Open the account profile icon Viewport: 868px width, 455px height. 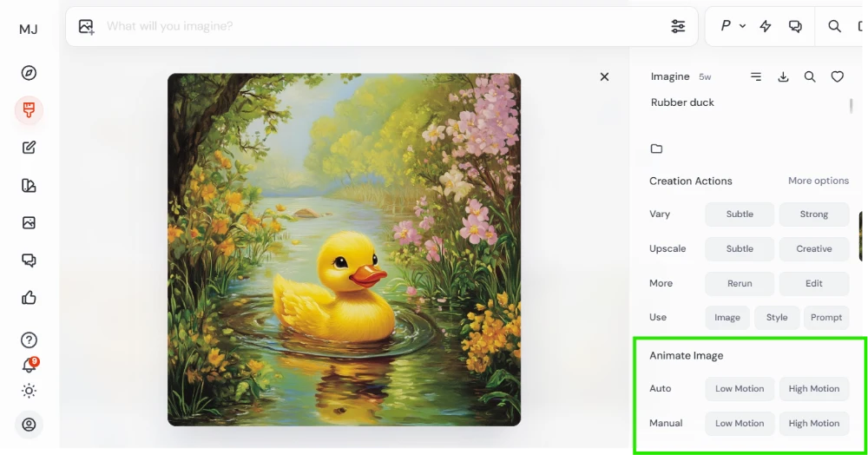tap(29, 425)
